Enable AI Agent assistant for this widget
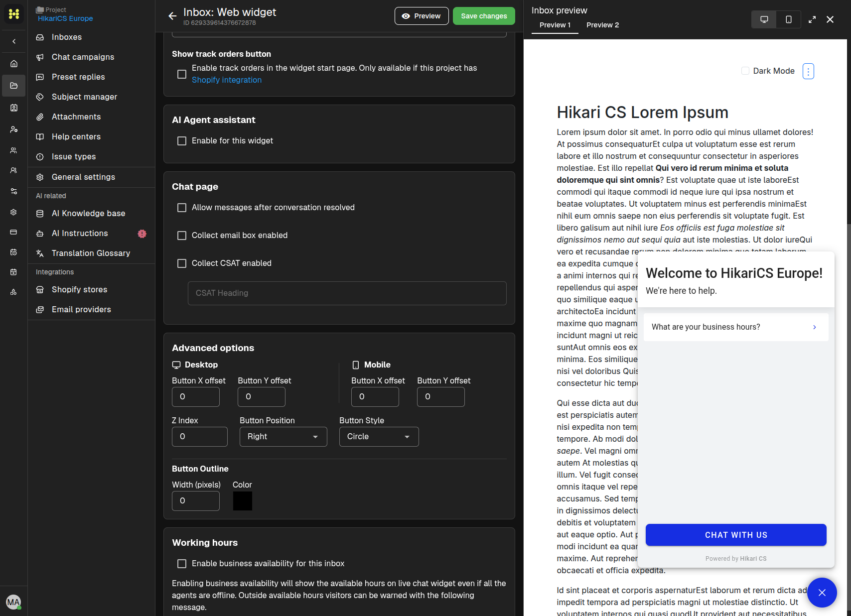This screenshot has height=616, width=851. pos(182,141)
